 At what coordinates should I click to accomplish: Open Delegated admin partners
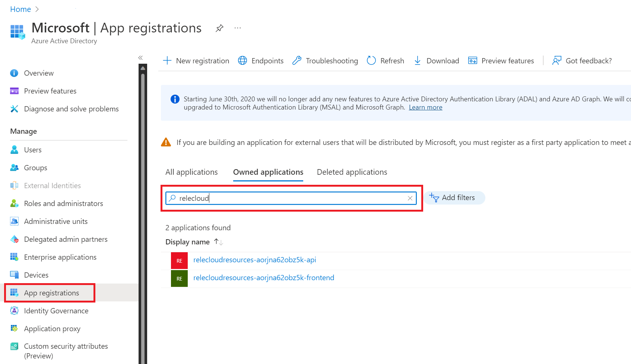[66, 239]
